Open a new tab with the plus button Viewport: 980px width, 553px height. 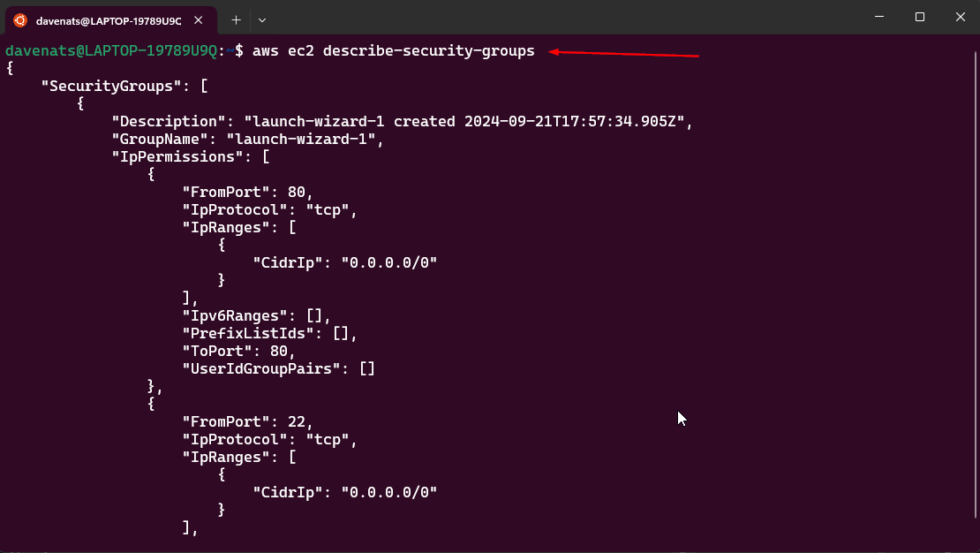[236, 19]
